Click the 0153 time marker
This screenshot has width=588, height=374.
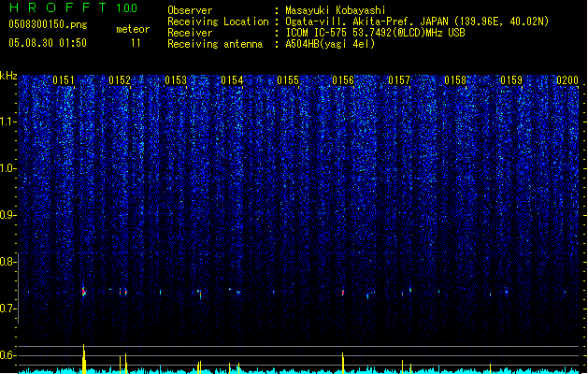[176, 80]
